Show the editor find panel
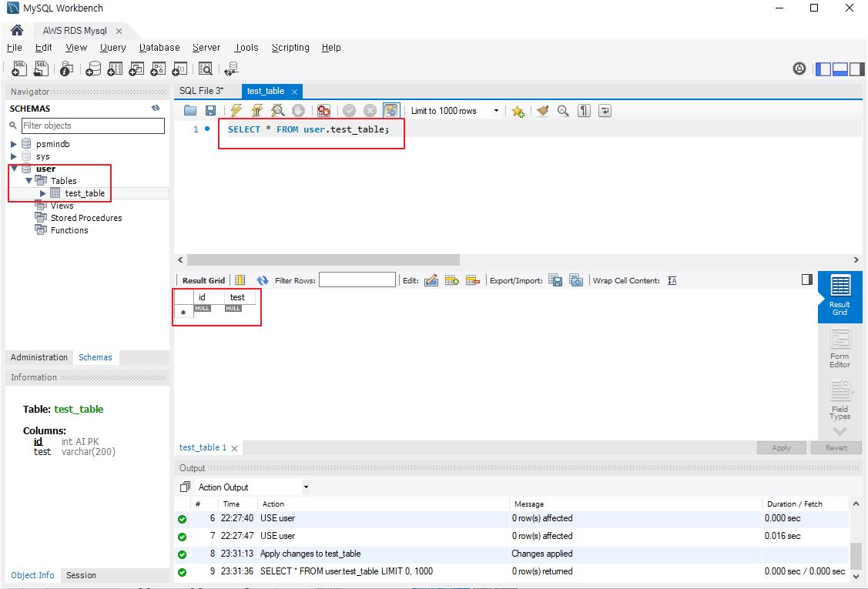 tap(563, 111)
